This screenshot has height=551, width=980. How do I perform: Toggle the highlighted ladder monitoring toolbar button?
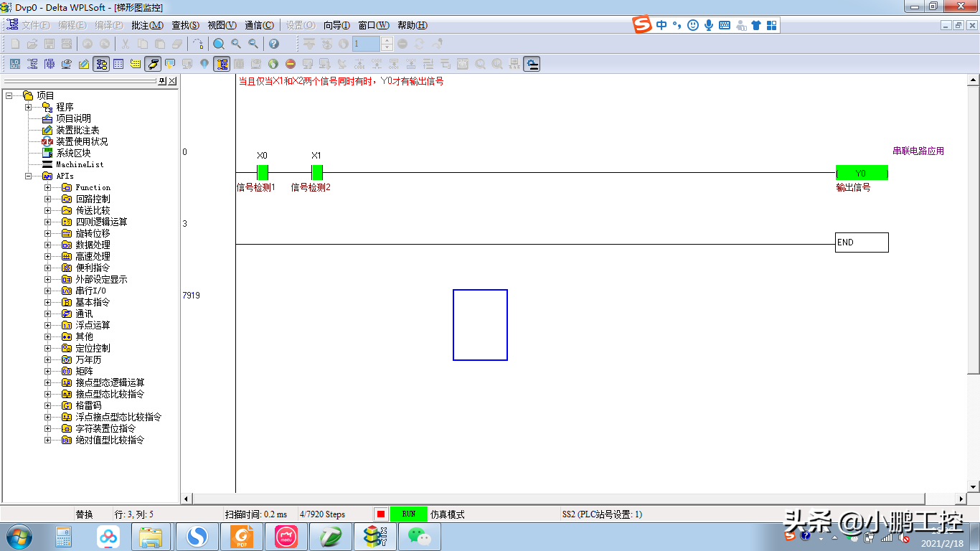tap(222, 64)
